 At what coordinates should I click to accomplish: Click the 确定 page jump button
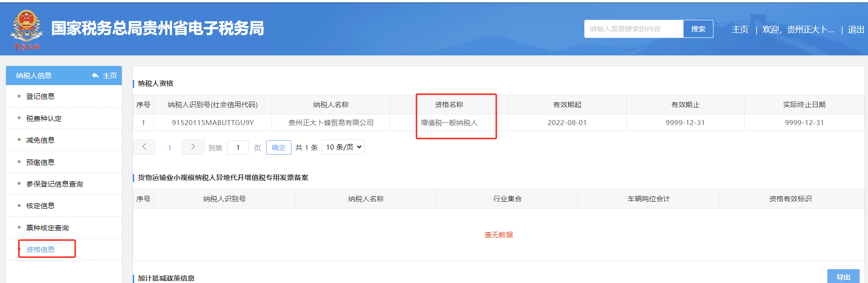pos(279,148)
